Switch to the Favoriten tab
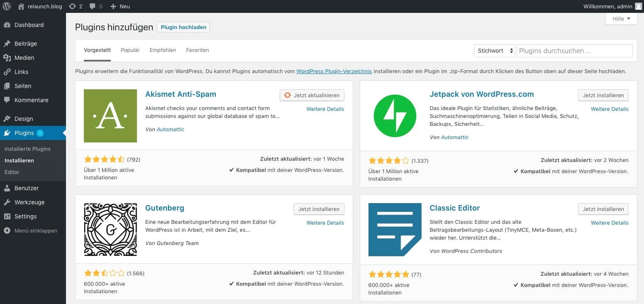The height and width of the screenshot is (304, 644). tap(198, 50)
